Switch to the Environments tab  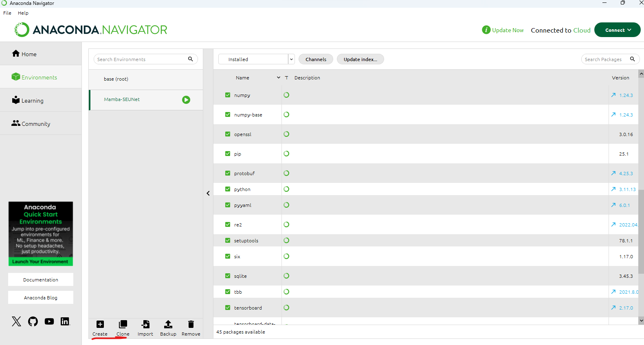41,77
